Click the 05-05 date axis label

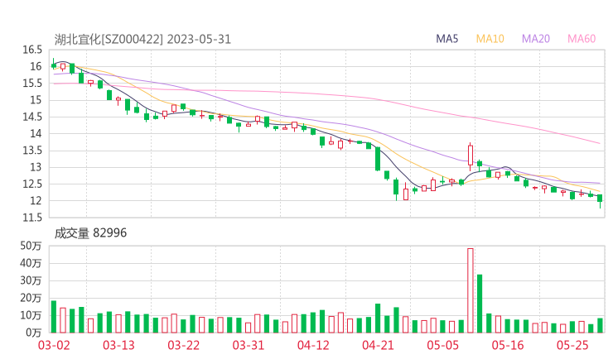coord(443,345)
